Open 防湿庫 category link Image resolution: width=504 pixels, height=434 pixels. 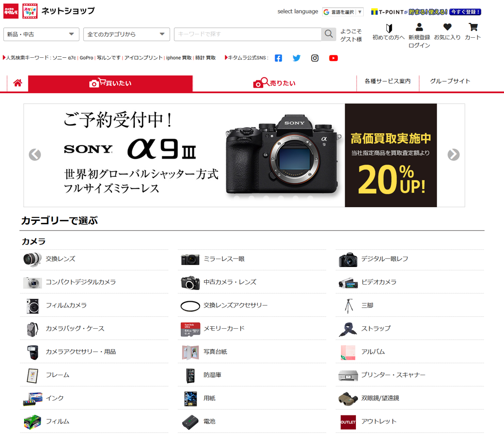212,375
